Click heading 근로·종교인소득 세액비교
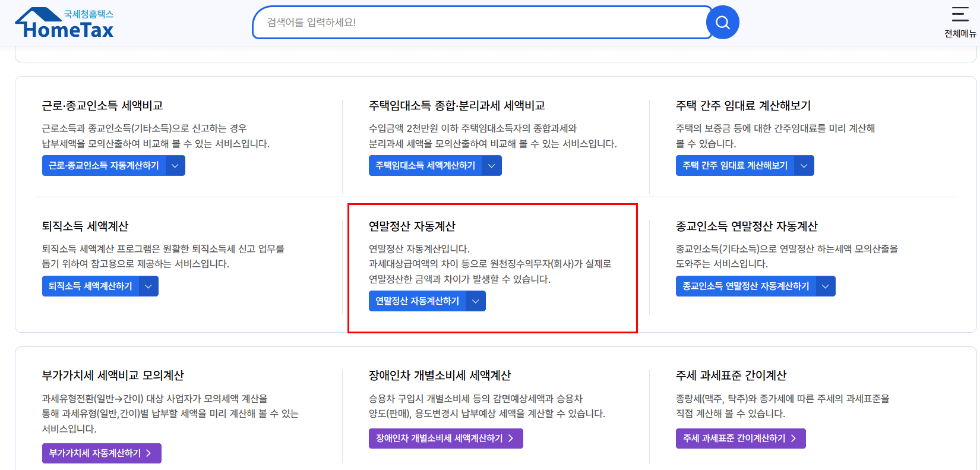The image size is (980, 470). pos(102,106)
